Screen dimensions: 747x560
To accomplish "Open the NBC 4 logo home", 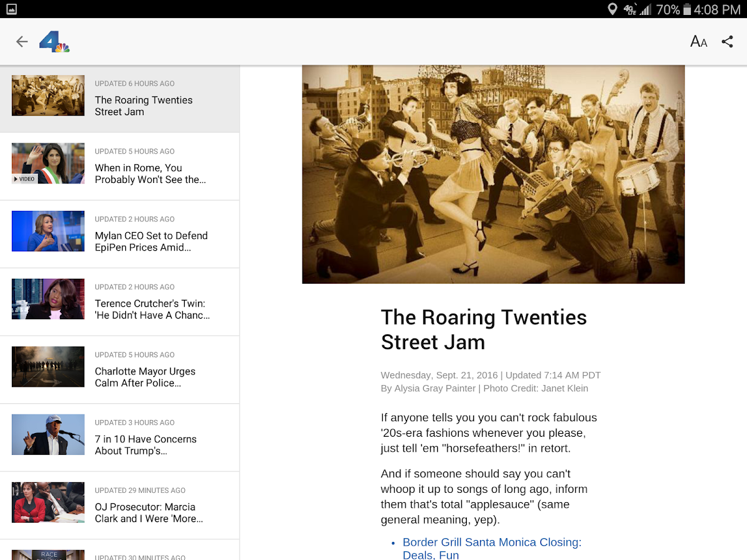I will coord(54,42).
